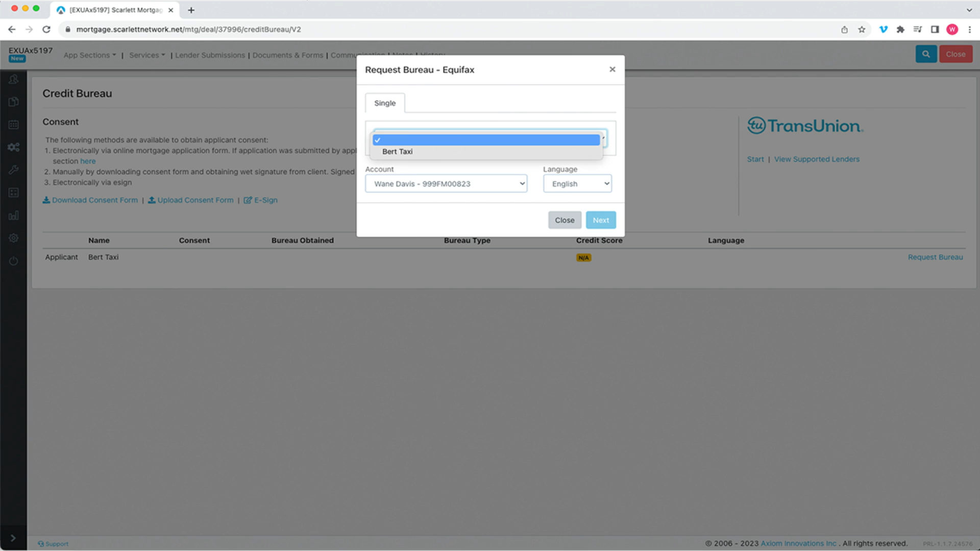This screenshot has width=980, height=551.
Task: Click the power/logout icon in left sidebar
Action: pyautogui.click(x=14, y=261)
